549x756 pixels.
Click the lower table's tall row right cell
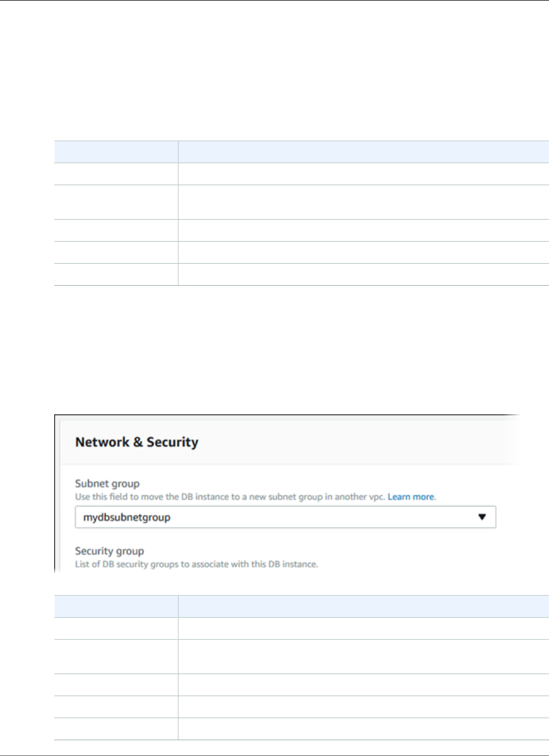[363, 657]
